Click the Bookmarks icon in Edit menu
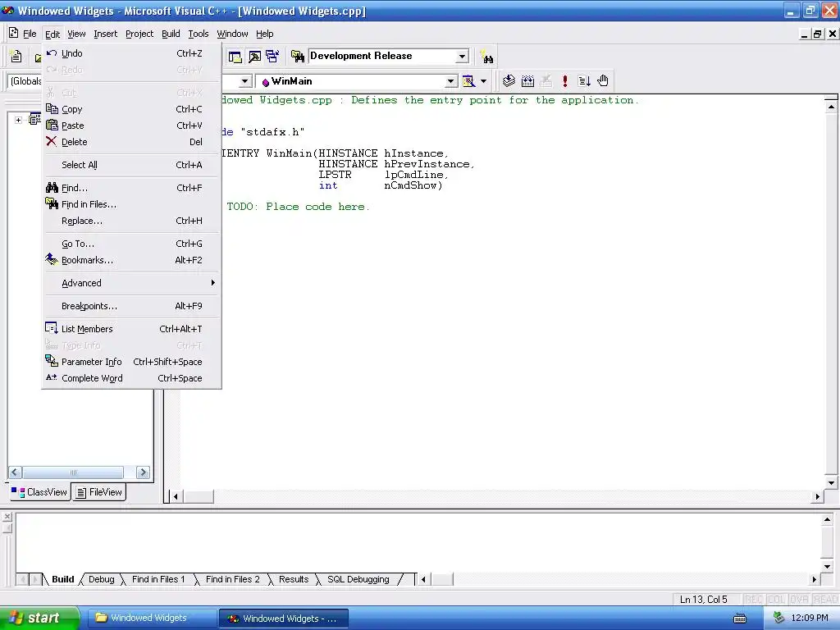 (52, 260)
